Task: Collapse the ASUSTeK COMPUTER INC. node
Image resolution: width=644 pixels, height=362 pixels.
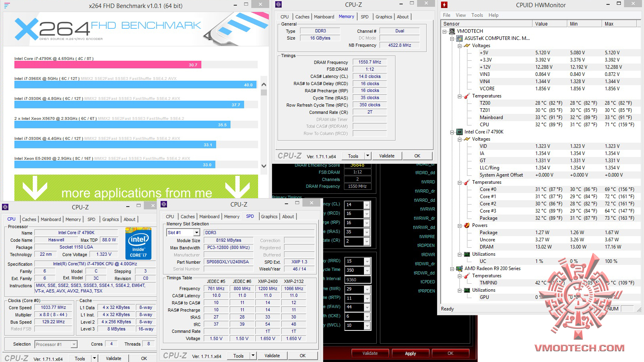Action: click(x=452, y=38)
